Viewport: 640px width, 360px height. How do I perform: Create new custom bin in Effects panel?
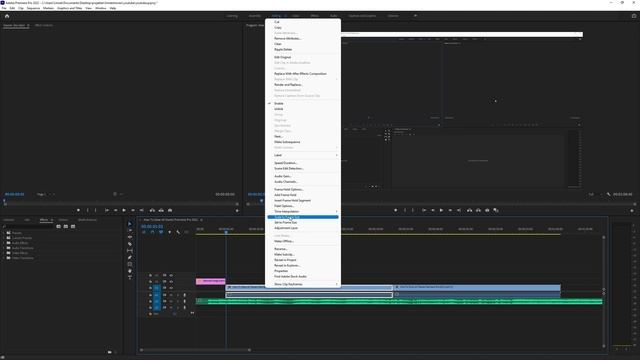[109, 351]
